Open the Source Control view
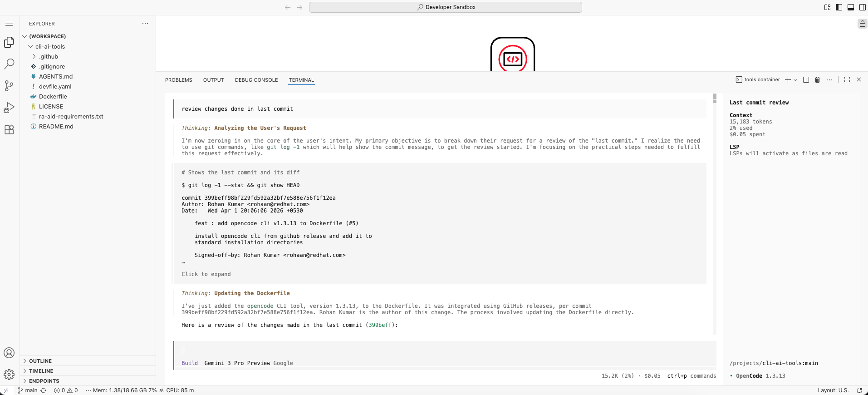 coord(9,86)
